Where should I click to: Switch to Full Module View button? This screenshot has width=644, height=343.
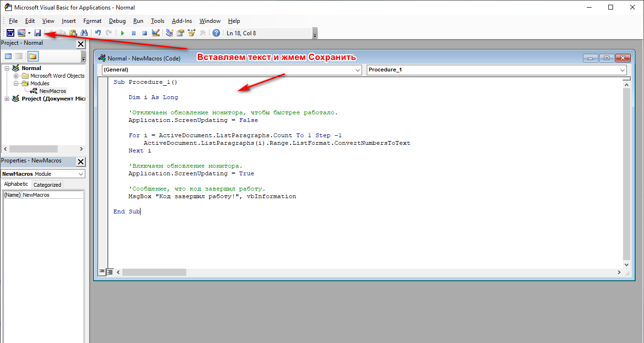(110, 272)
